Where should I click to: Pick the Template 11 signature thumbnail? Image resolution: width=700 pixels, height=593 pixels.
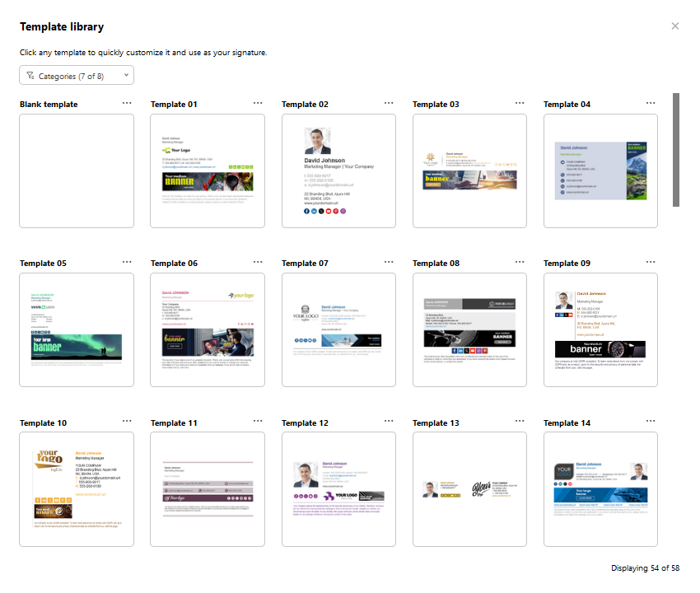tap(208, 489)
